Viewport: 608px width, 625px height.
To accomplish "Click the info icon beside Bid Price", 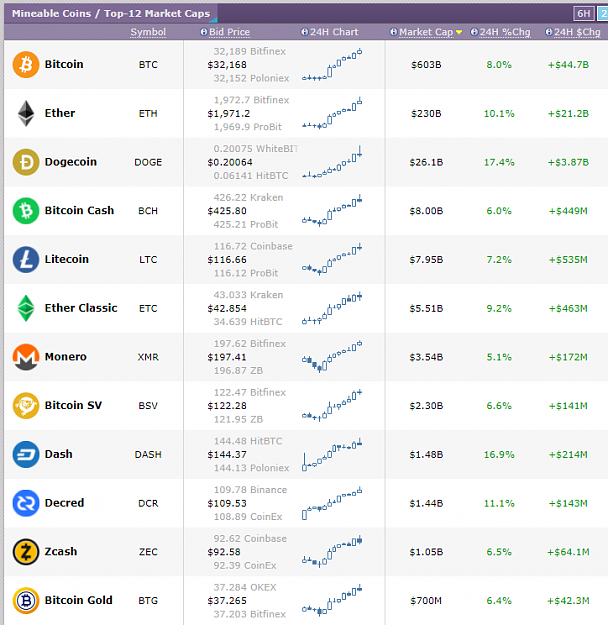I will pos(203,32).
